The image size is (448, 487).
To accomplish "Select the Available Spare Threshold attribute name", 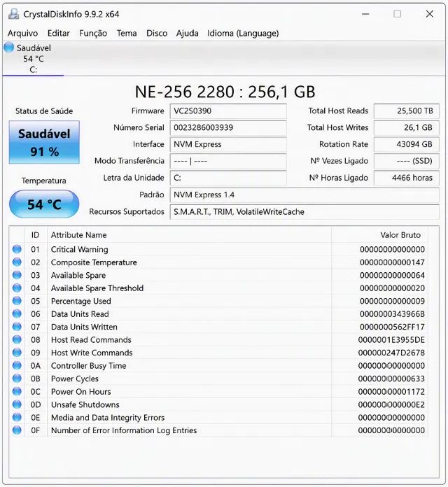I will (x=97, y=288).
